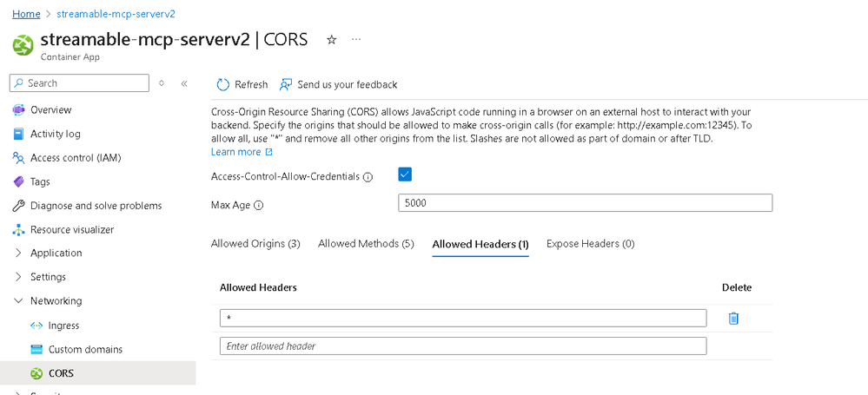Click the Enter allowed header field
Screen dimensions: 868x395
(463, 346)
